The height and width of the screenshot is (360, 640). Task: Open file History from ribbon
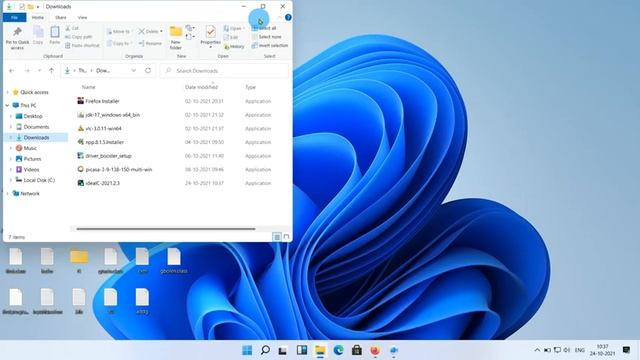click(x=234, y=47)
